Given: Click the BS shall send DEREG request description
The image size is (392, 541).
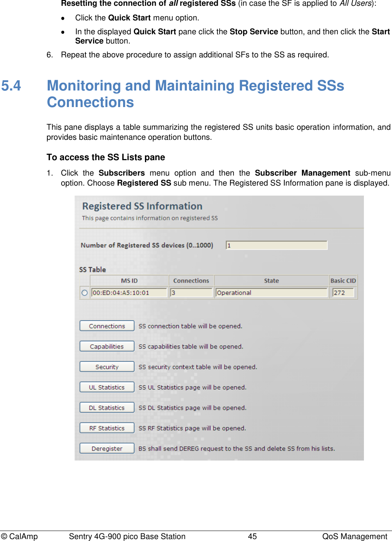Looking at the screenshot, I should pyautogui.click(x=237, y=449).
